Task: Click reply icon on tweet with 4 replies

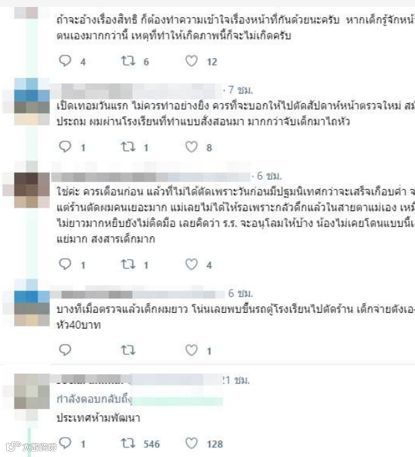Action: (x=65, y=61)
